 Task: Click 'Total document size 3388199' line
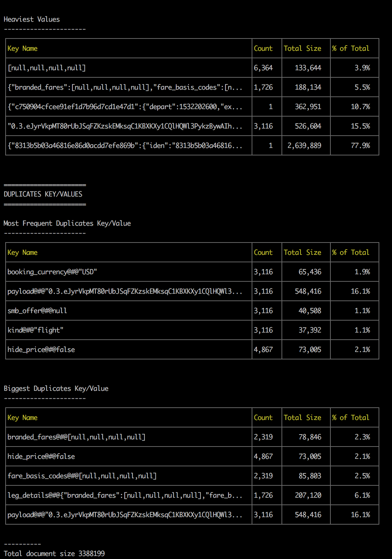54,554
